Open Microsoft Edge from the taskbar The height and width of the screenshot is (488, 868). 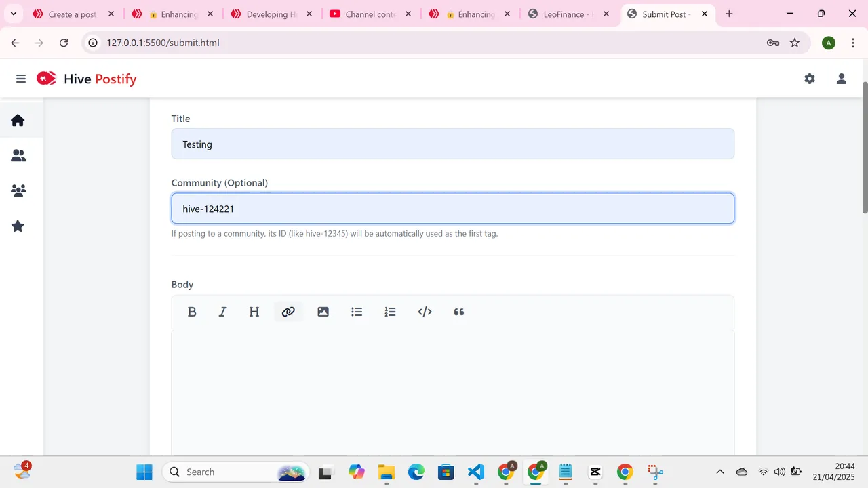coord(416,472)
